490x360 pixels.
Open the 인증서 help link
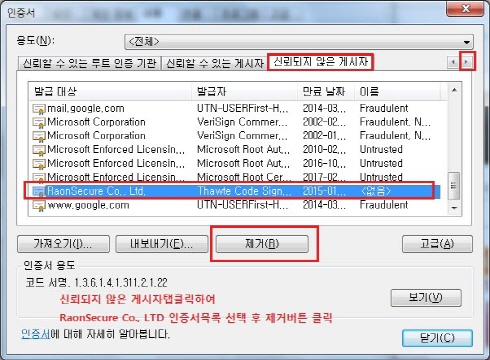35,334
